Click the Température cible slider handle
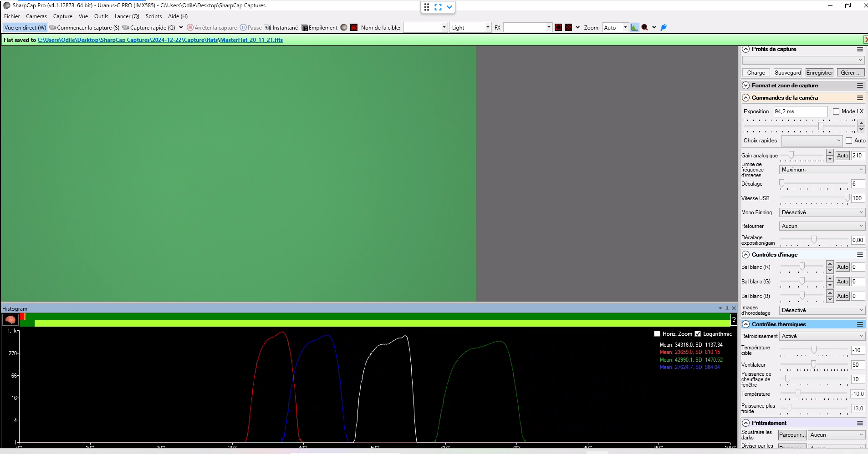This screenshot has width=868, height=454. click(813, 349)
